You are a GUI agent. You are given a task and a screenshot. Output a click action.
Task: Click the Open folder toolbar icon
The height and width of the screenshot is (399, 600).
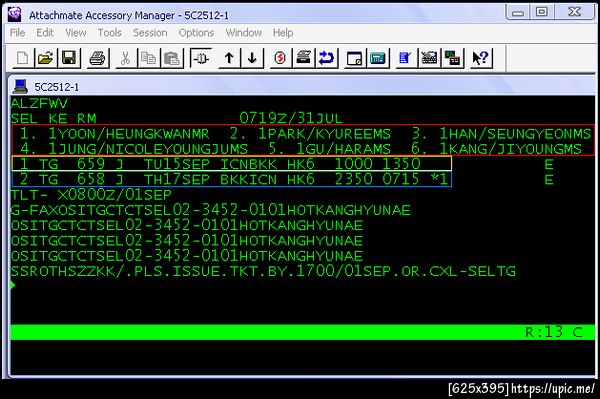46,59
